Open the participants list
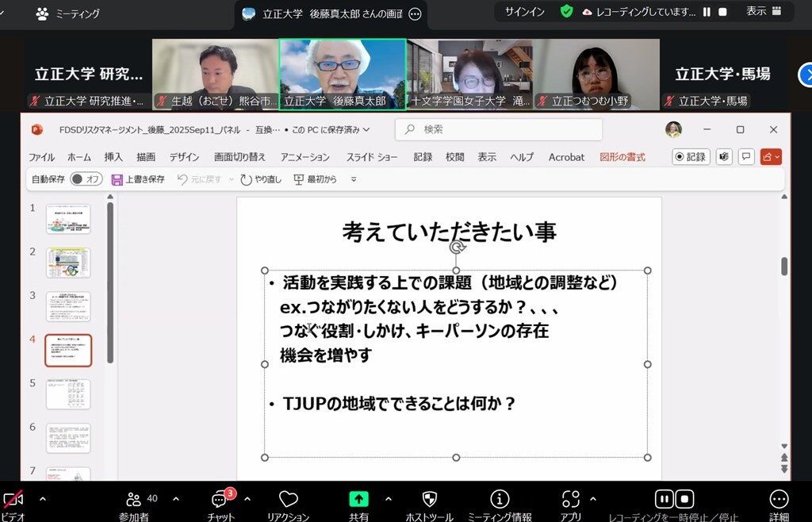This screenshot has width=812, height=522. (x=133, y=500)
